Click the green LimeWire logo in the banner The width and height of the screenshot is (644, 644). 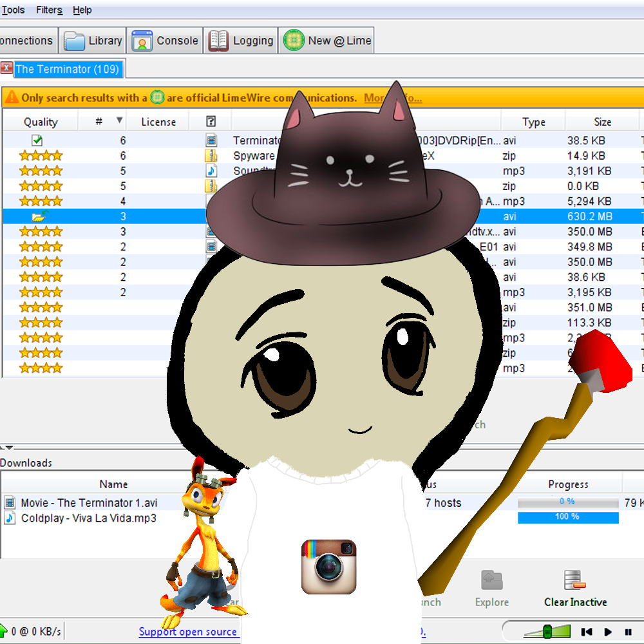coord(157,97)
